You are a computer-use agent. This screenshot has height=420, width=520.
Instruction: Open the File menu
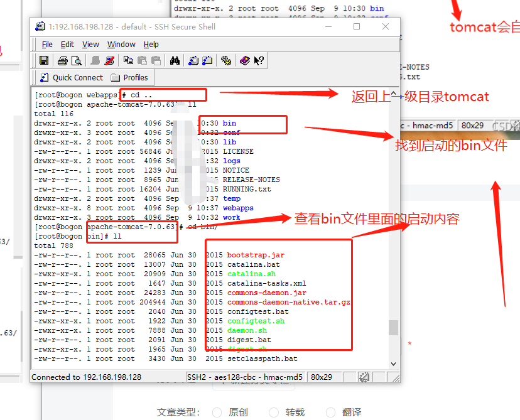[x=47, y=45]
